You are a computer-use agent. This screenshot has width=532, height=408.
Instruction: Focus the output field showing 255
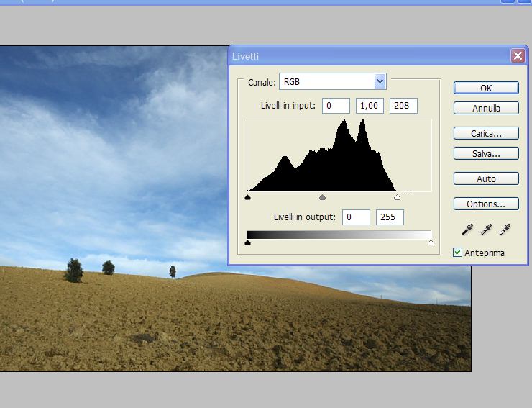coord(390,217)
